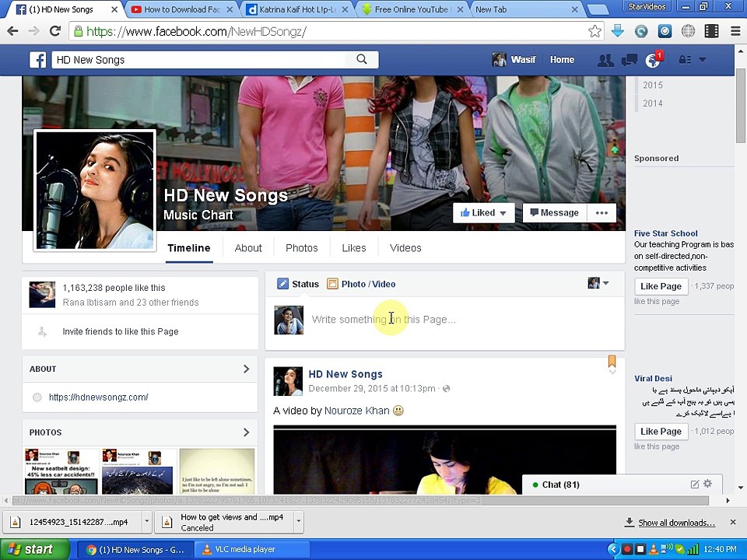Switch to How to Download browser tab
This screenshot has height=560, width=747.
click(182, 9)
